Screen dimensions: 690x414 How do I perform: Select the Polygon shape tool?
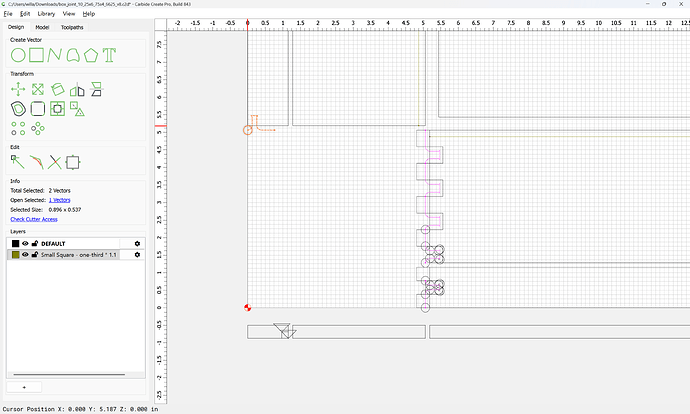(91, 55)
